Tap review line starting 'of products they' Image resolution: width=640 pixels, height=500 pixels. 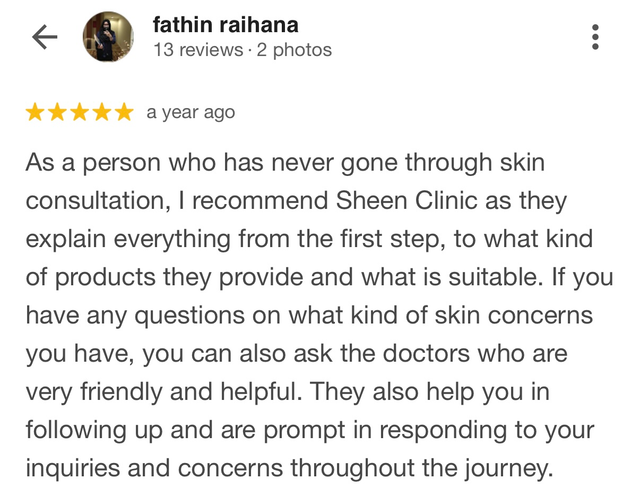click(x=319, y=278)
